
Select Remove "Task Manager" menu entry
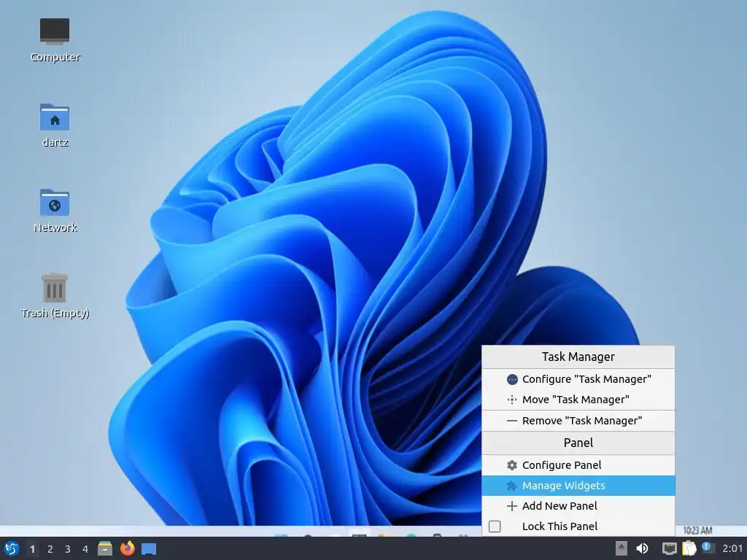coord(578,421)
